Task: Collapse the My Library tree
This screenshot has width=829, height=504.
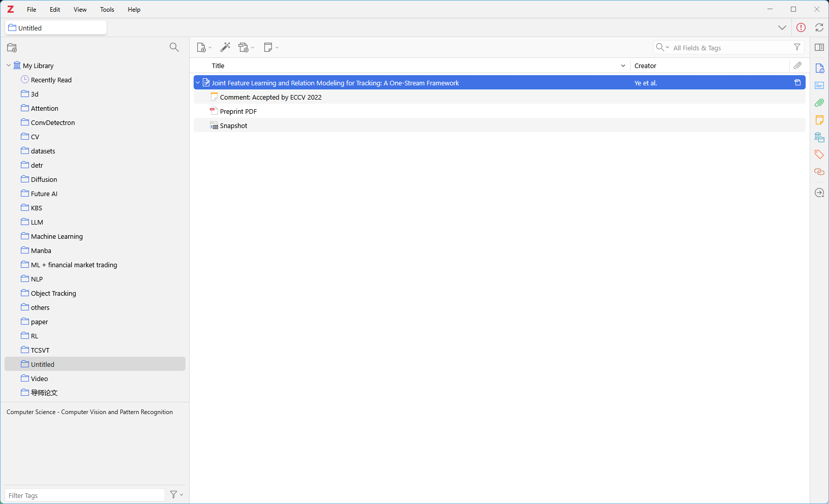Action: (x=9, y=66)
